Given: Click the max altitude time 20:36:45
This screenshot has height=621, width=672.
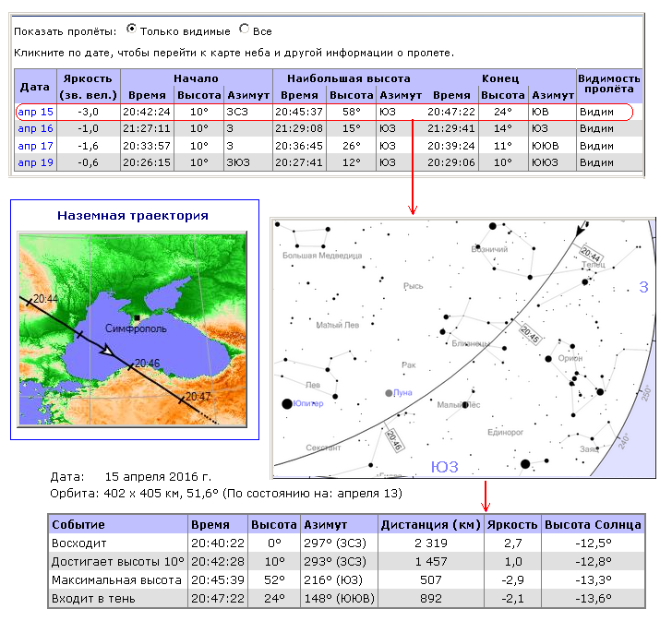Looking at the screenshot, I should tap(299, 146).
